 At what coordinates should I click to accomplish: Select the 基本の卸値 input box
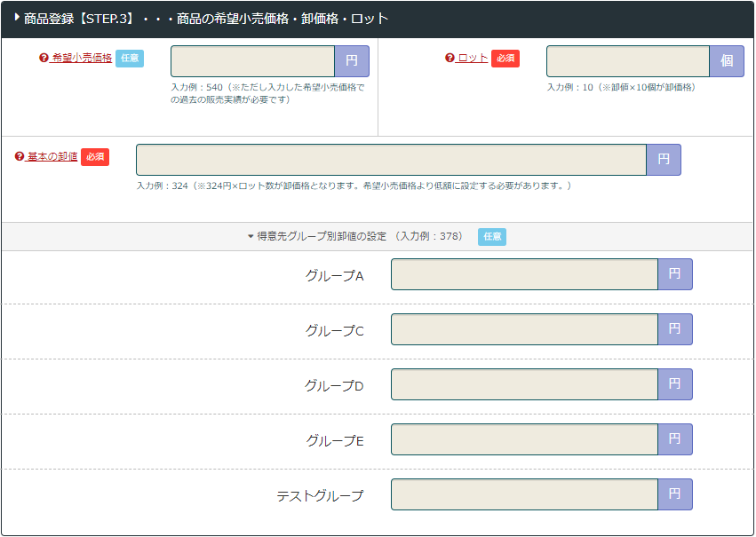pos(391,160)
